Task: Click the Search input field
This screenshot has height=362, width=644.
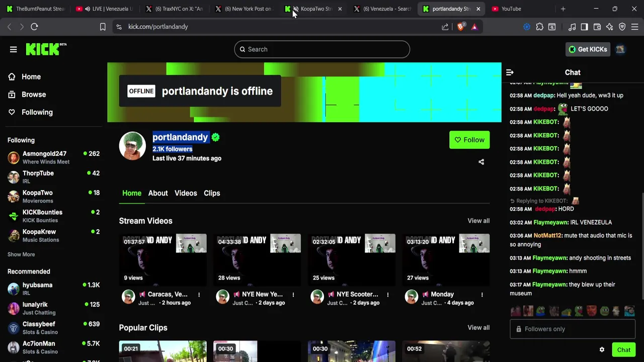Action: [322, 49]
